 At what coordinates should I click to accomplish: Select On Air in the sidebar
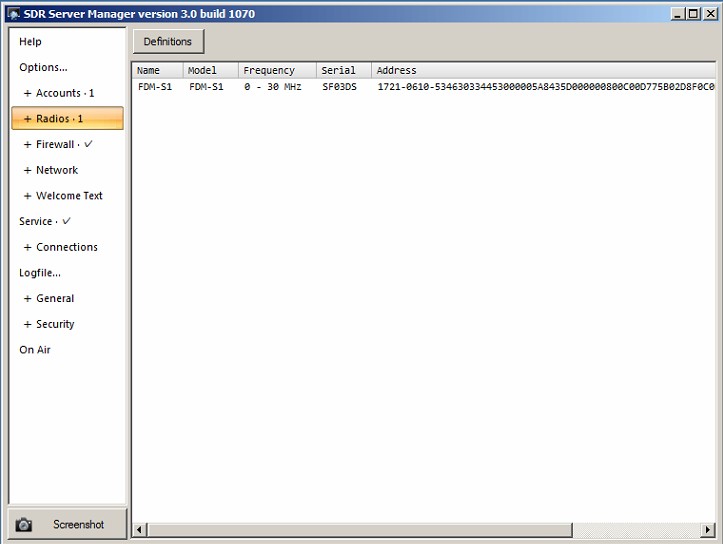(35, 350)
